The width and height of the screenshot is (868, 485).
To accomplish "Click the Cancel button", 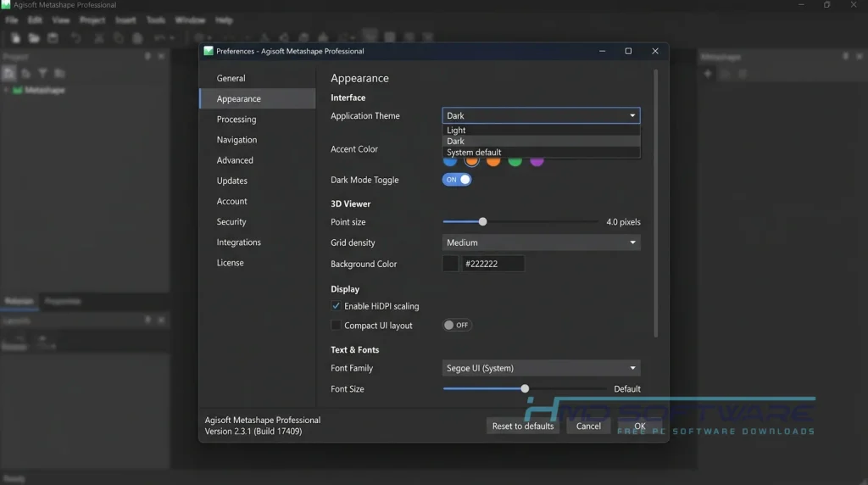I will [x=588, y=426].
